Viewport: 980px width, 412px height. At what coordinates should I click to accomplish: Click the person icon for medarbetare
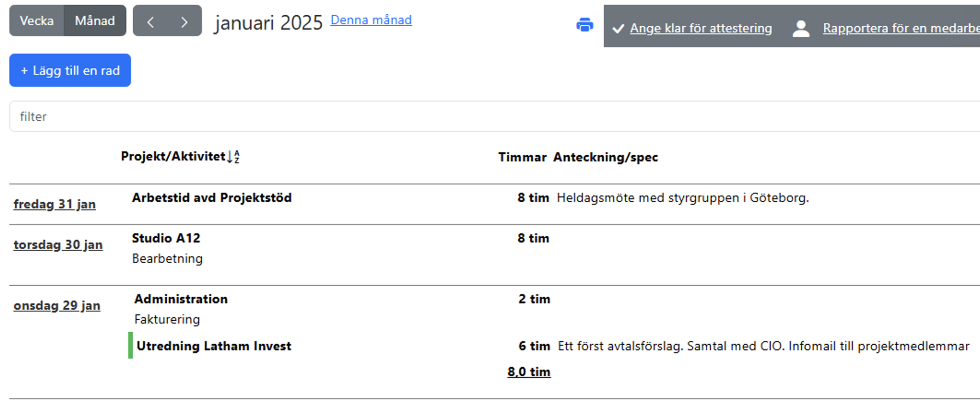pyautogui.click(x=801, y=29)
